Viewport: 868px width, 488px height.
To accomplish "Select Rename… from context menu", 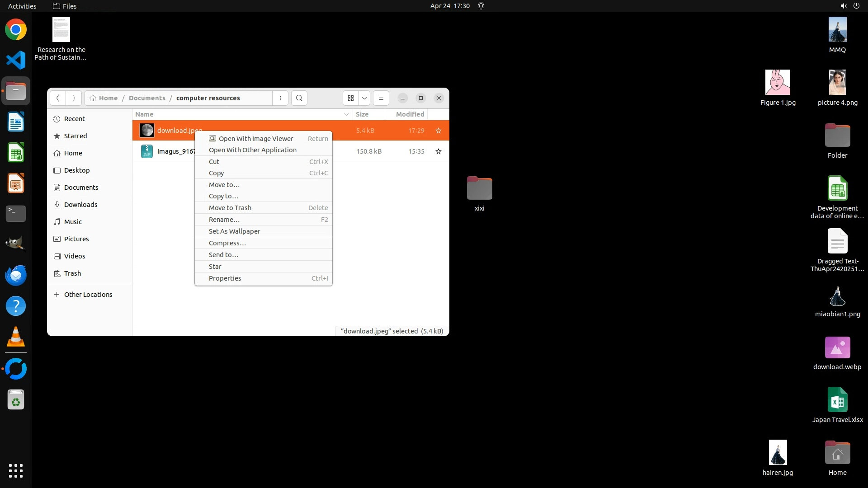I will [x=224, y=220].
